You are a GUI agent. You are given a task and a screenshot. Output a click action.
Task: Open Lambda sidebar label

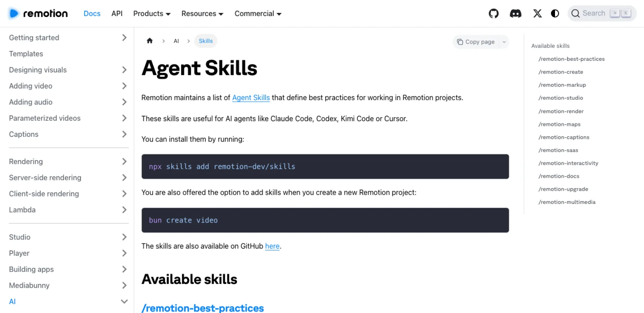point(22,210)
